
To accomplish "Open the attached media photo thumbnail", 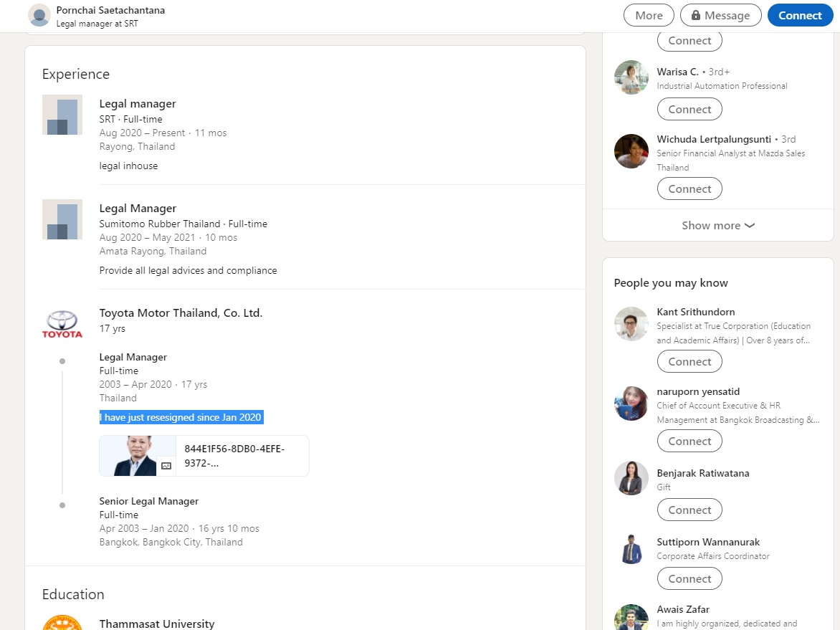I will click(x=138, y=456).
